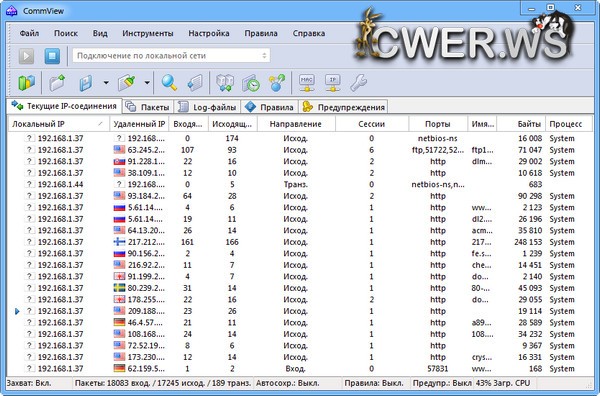Click status bar packets counter text
This screenshot has width=600, height=396.
163,383
